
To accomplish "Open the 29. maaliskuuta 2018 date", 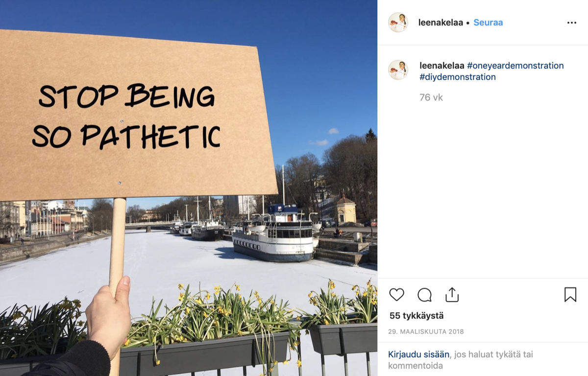I will tap(426, 331).
